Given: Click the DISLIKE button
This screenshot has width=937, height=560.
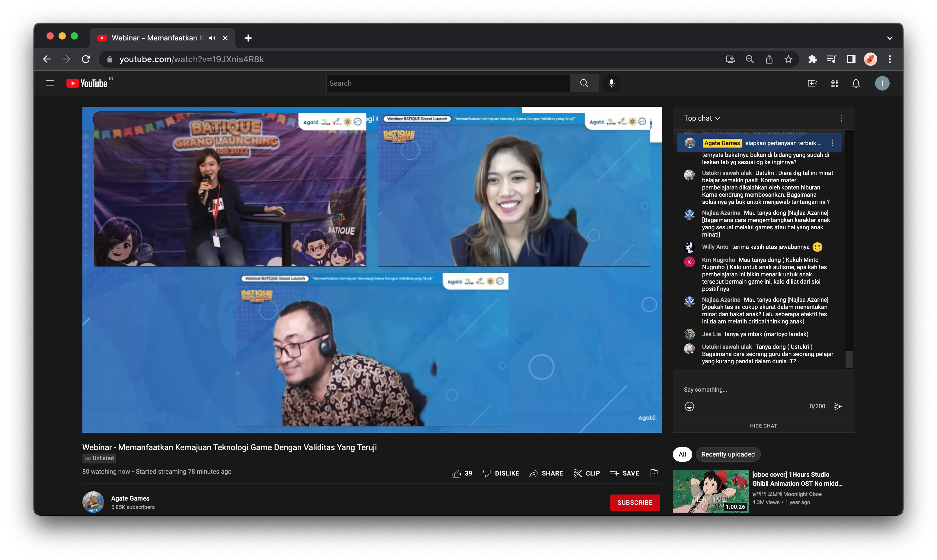Looking at the screenshot, I should (x=500, y=473).
